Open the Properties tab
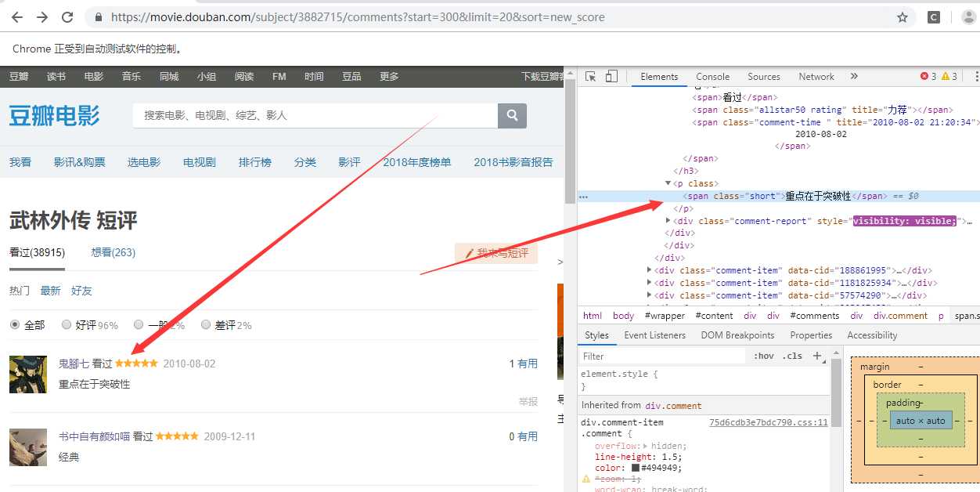980x492 pixels. coord(811,335)
